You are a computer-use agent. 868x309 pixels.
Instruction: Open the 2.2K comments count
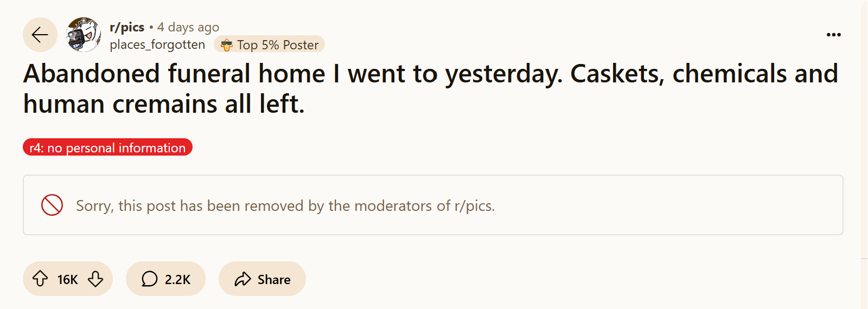[177, 280]
